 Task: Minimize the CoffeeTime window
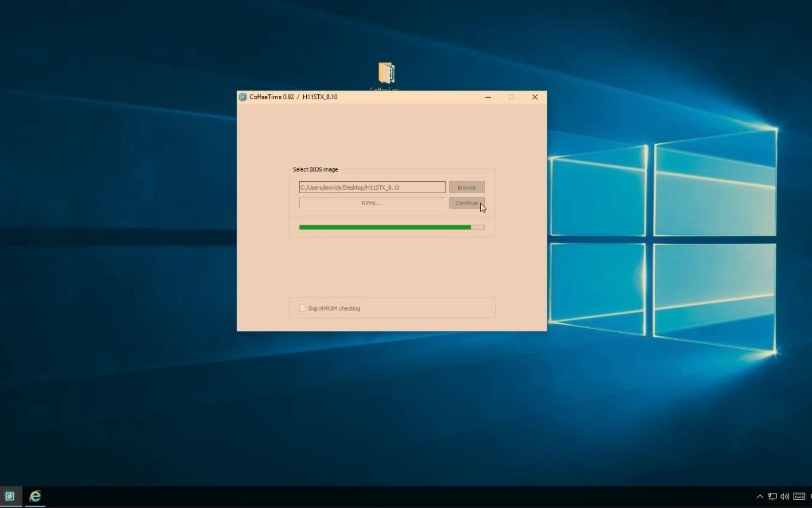488,97
